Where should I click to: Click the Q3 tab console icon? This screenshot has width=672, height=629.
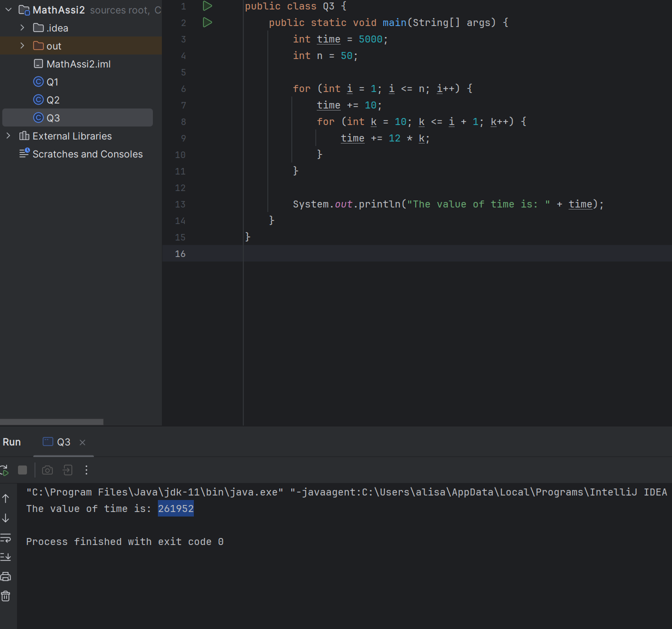pyautogui.click(x=48, y=441)
